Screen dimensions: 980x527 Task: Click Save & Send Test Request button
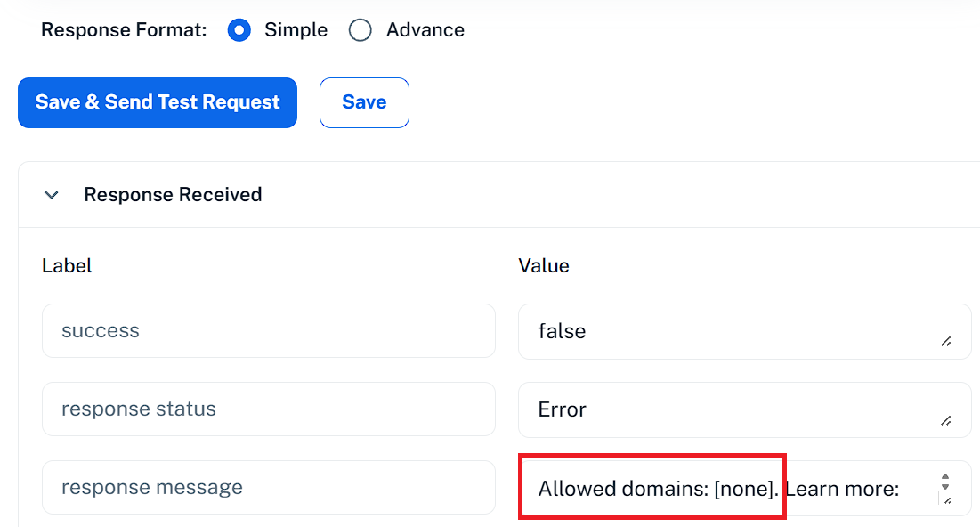click(158, 102)
